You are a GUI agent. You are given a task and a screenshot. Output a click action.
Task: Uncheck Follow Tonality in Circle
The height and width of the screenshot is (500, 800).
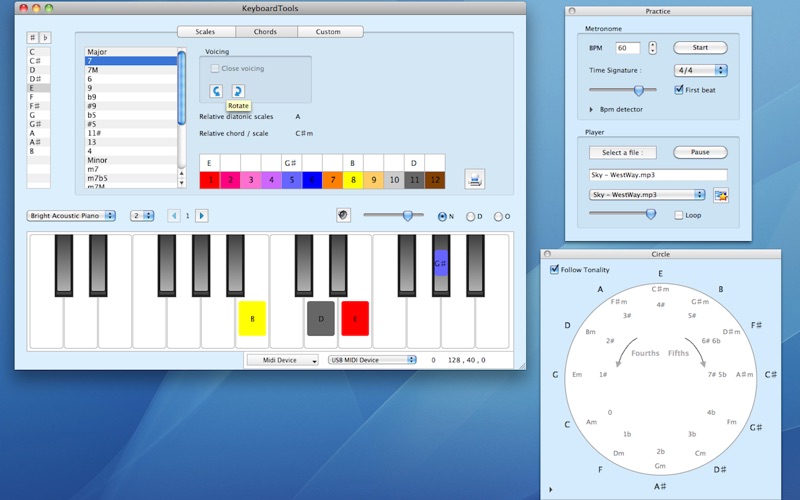point(554,269)
